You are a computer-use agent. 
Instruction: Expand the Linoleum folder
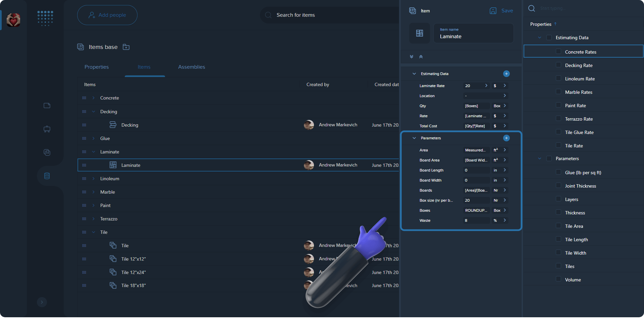pos(94,179)
